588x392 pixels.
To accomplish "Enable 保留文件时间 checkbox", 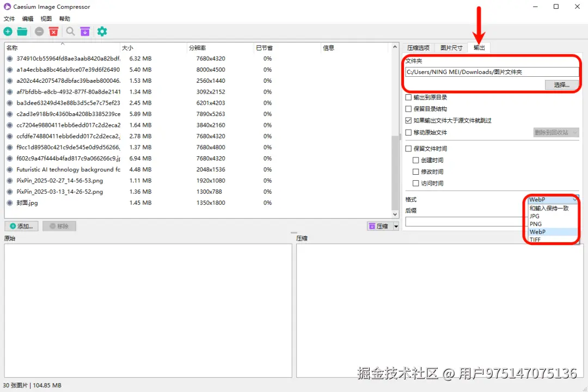I will (408, 149).
